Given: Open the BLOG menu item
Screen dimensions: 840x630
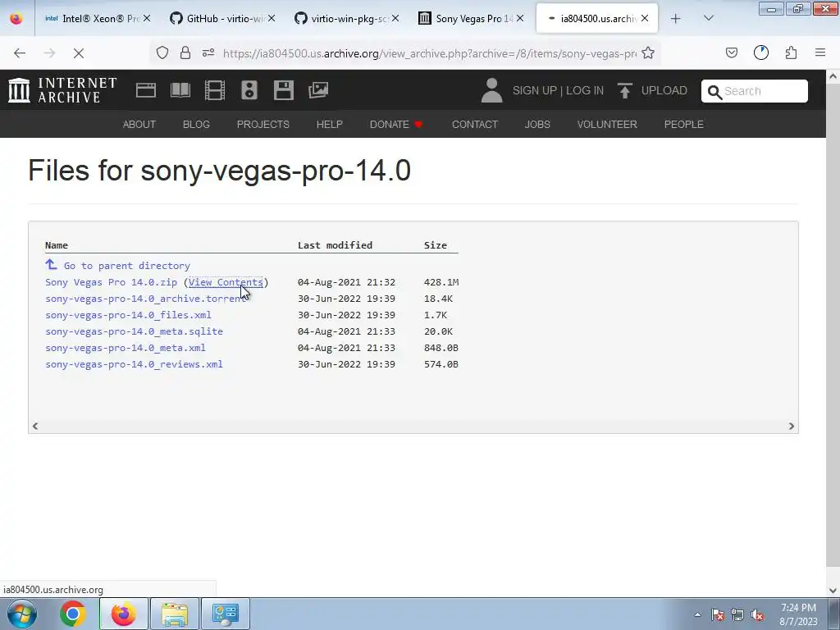Looking at the screenshot, I should (196, 125).
